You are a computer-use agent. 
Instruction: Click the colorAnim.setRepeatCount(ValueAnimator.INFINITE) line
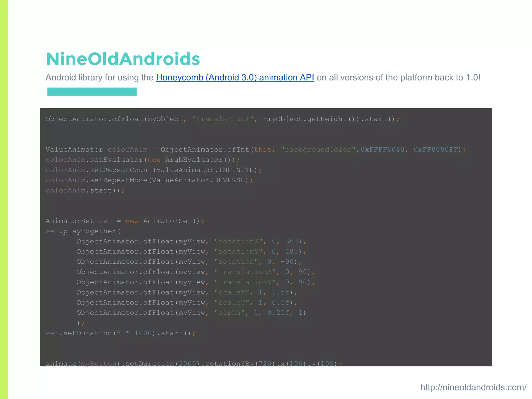click(x=154, y=170)
